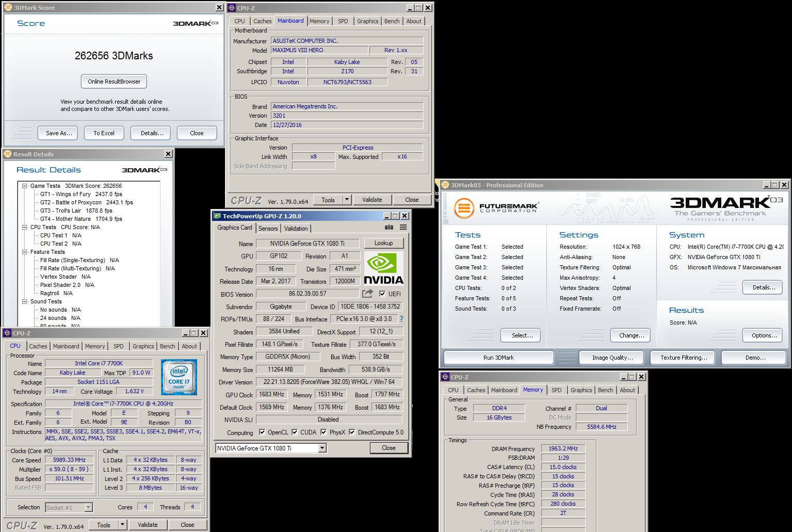Screen dimensions: 792x532
Task: Click the Select... tests button
Action: pyautogui.click(x=522, y=335)
